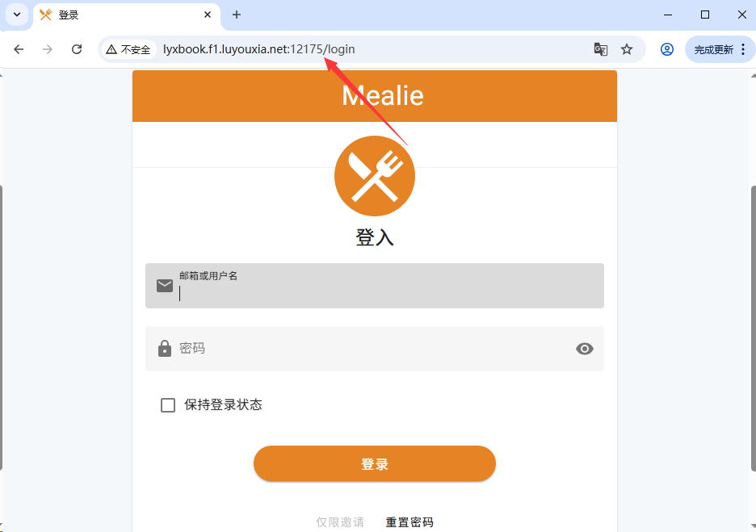Click the browser back arrow
This screenshot has height=532, width=756.
[19, 49]
